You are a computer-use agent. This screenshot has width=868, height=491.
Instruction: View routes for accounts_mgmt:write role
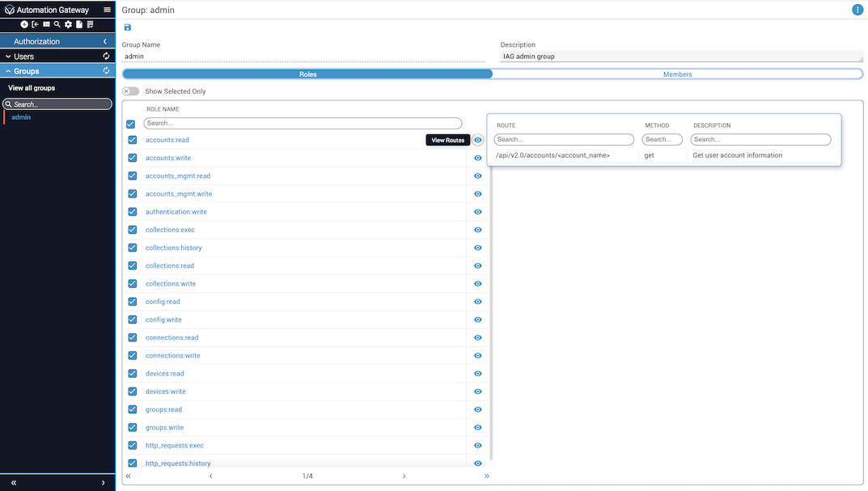(478, 194)
